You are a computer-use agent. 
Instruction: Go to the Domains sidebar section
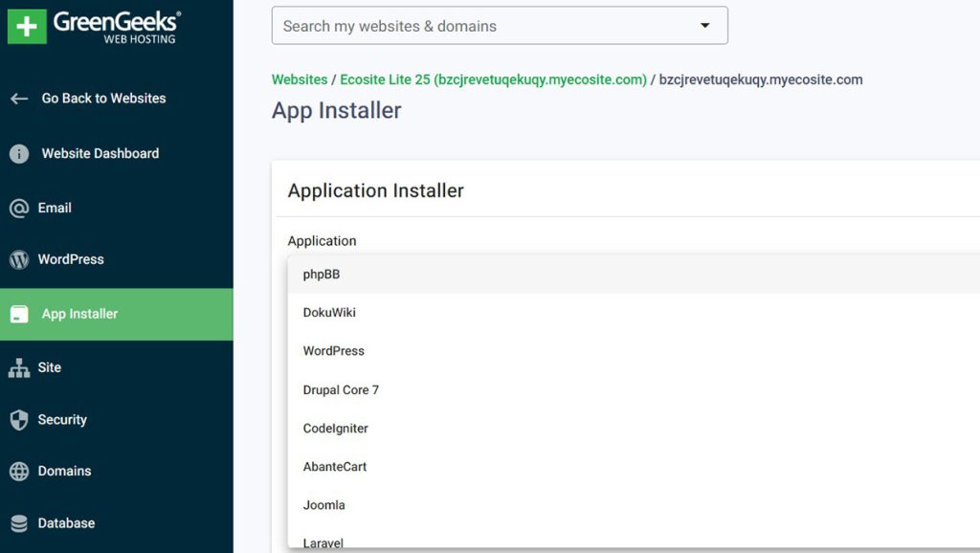pyautogui.click(x=64, y=472)
